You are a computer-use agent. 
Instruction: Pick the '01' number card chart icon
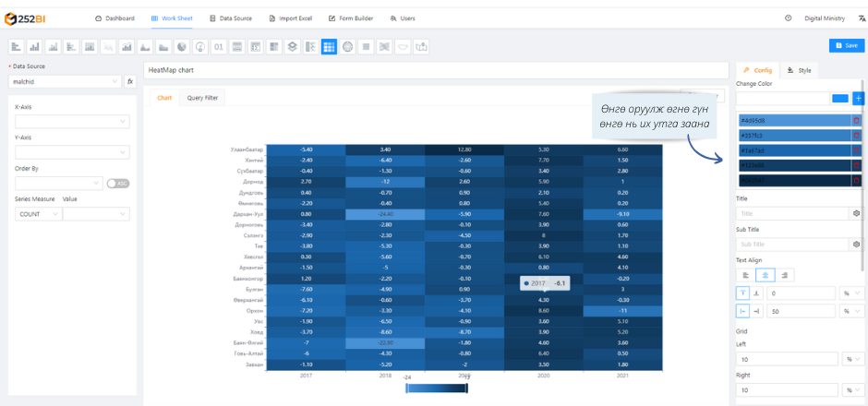[x=219, y=46]
